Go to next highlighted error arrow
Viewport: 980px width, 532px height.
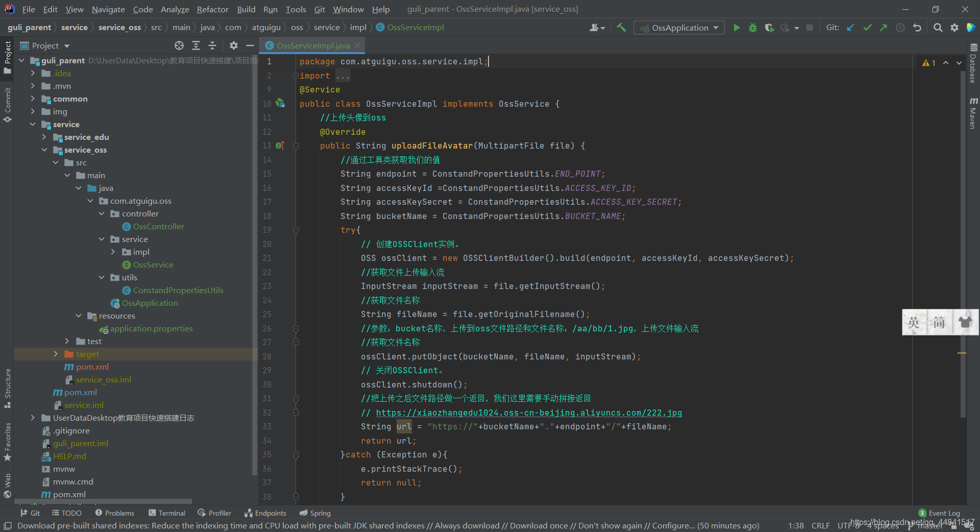[959, 63]
